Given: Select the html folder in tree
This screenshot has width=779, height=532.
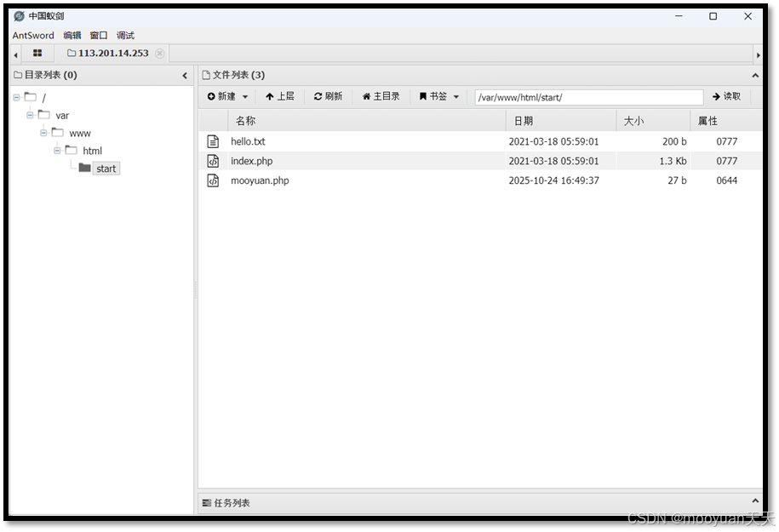Looking at the screenshot, I should click(x=93, y=151).
